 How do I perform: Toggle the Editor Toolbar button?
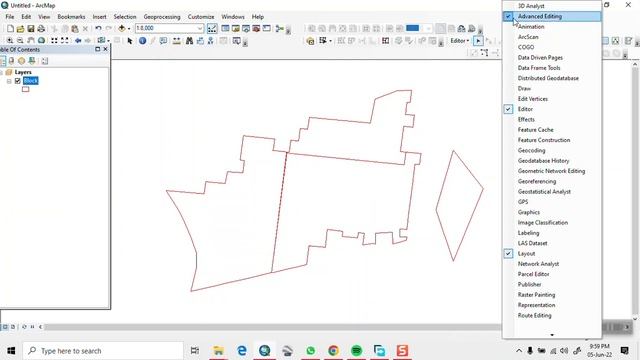coord(212,29)
